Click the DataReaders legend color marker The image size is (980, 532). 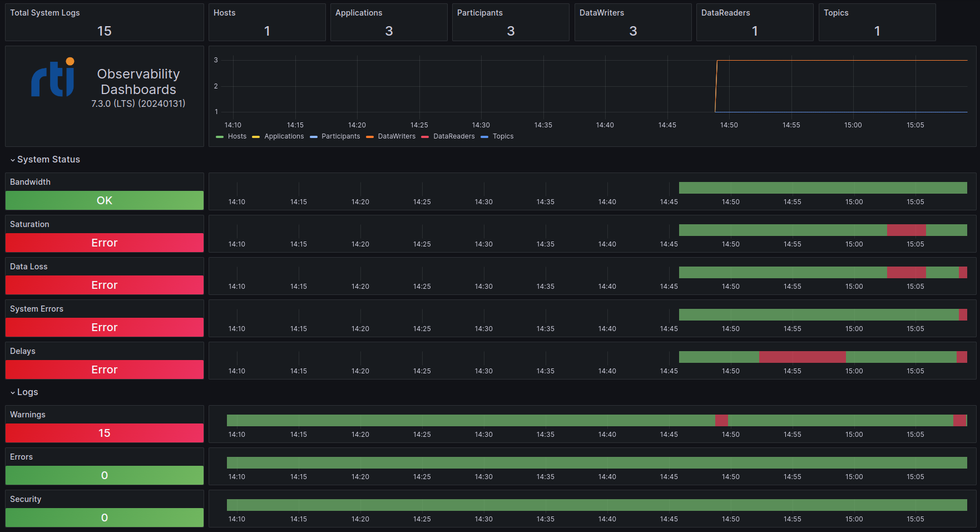tap(424, 136)
